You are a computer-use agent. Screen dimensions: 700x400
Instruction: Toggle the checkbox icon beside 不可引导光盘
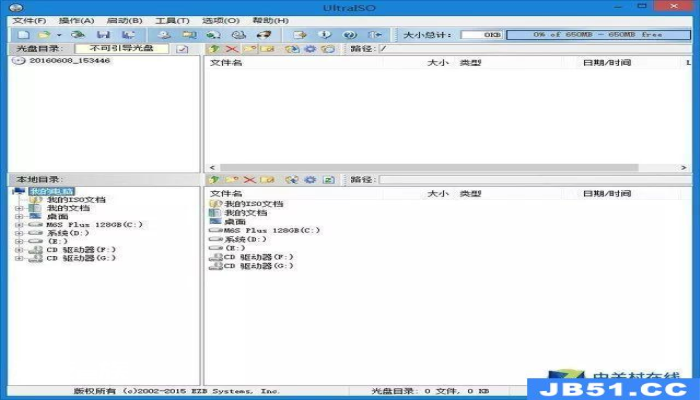182,49
